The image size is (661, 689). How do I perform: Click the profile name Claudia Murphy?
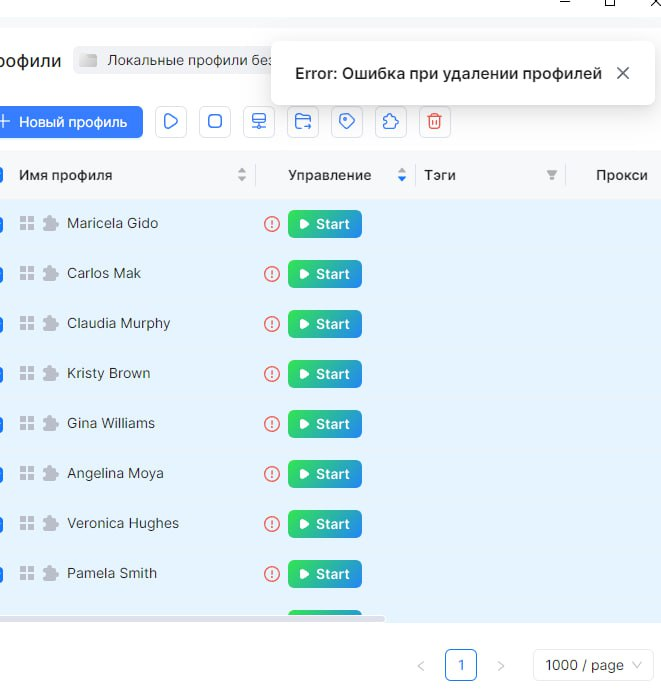pyautogui.click(x=118, y=323)
